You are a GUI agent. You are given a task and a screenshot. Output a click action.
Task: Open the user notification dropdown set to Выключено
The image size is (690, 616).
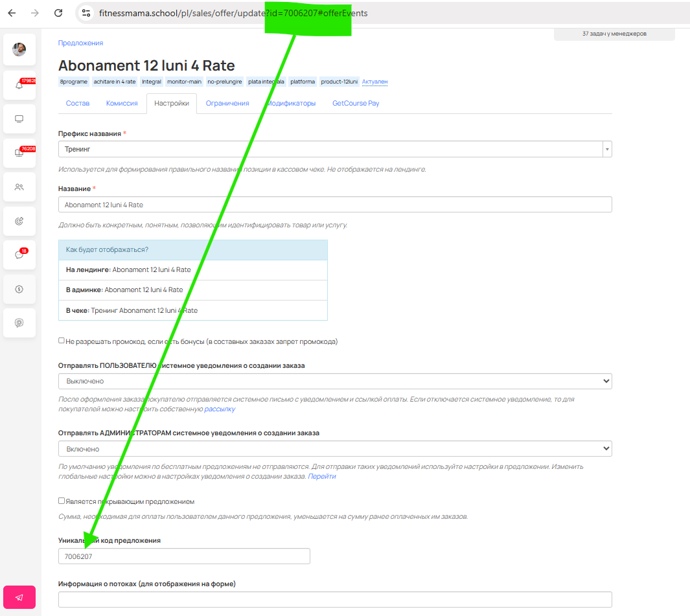coord(335,381)
